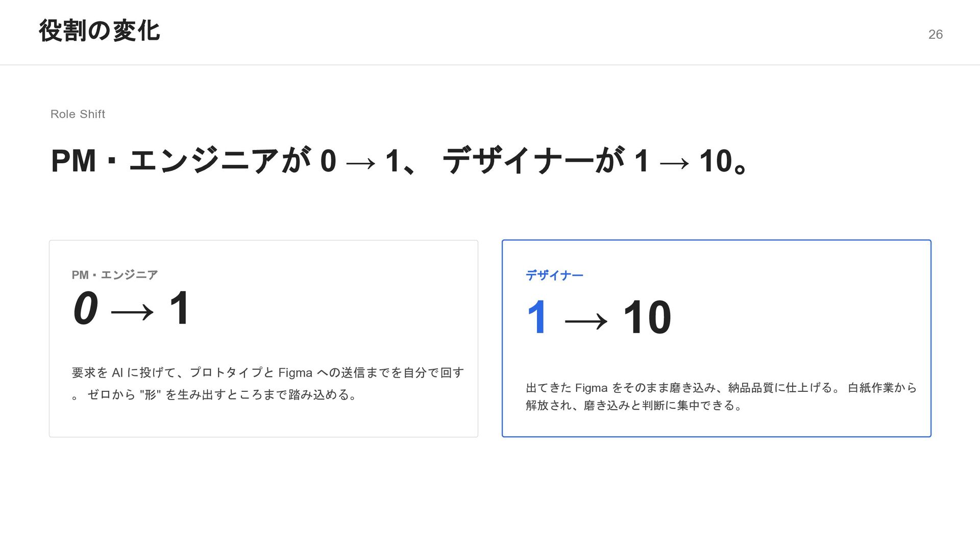Click the arrow in the left card
Viewport: 980px width, 551px height.
[132, 312]
